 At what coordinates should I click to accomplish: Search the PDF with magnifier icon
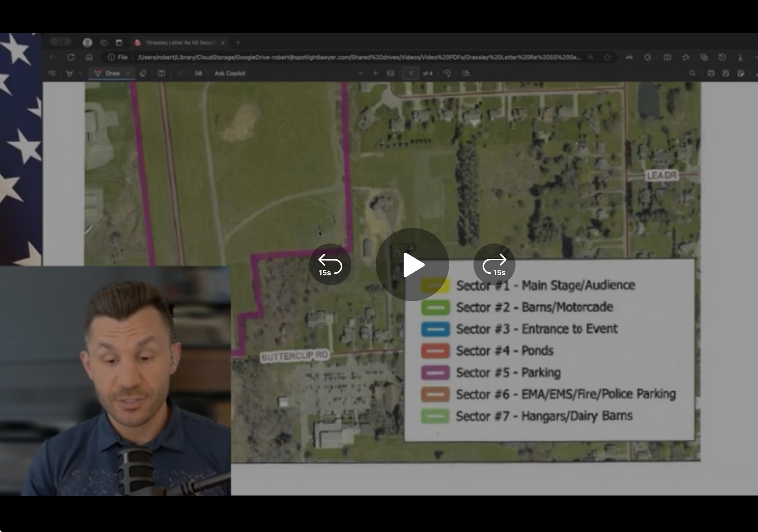click(692, 73)
